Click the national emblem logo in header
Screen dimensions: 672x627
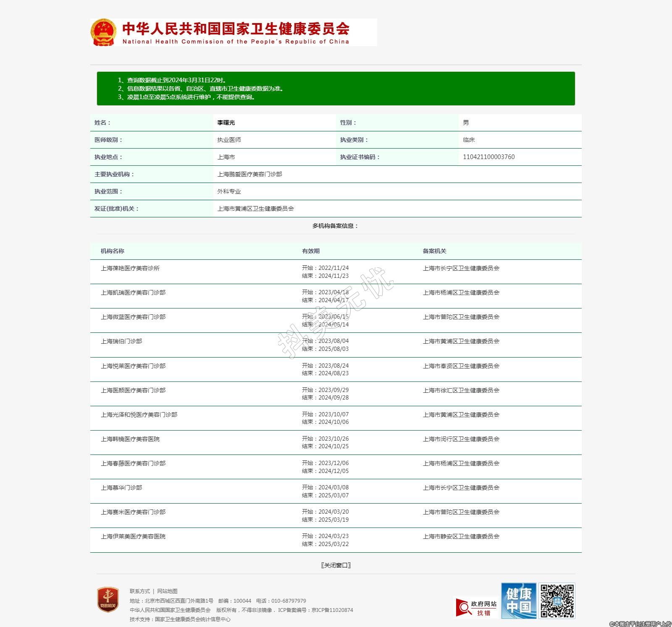click(x=103, y=32)
